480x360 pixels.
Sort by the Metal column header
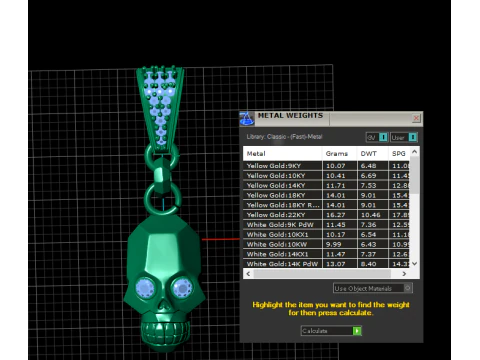[x=282, y=154]
